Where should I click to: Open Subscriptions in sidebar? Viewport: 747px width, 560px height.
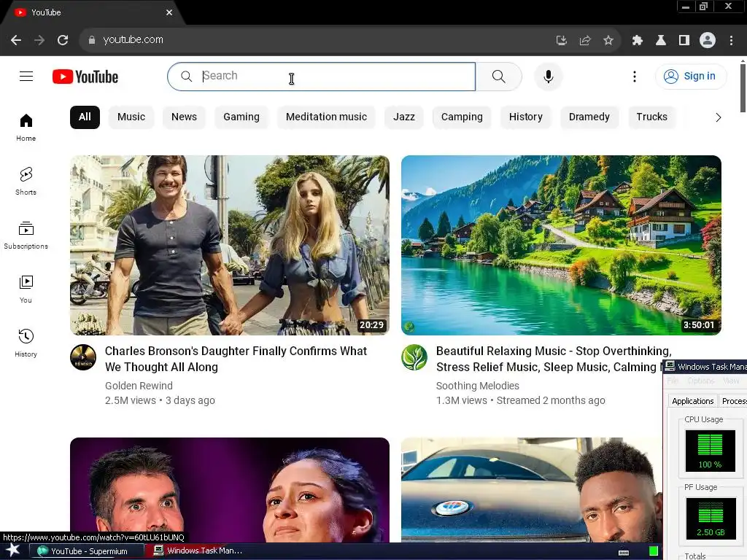(26, 236)
